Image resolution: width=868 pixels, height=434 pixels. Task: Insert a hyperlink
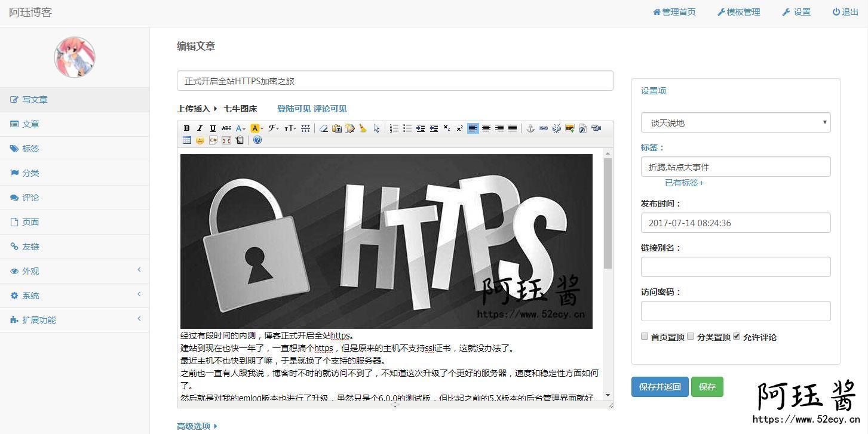(x=543, y=128)
